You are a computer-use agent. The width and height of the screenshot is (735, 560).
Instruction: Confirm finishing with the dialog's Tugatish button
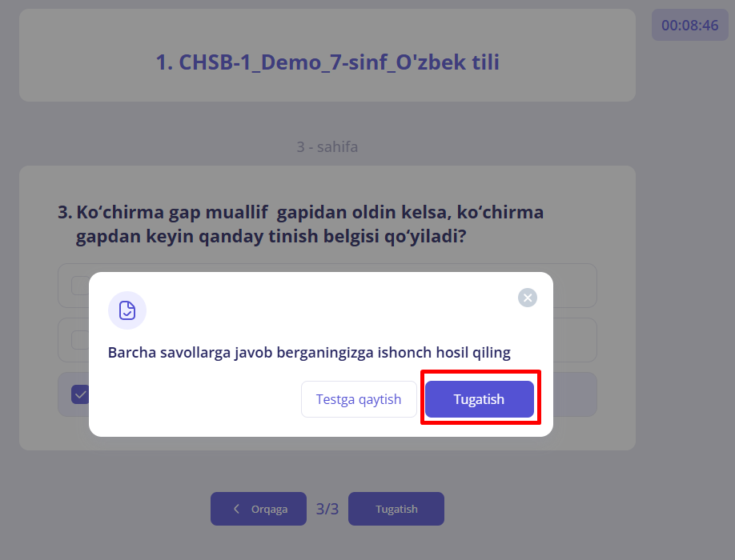pos(479,399)
